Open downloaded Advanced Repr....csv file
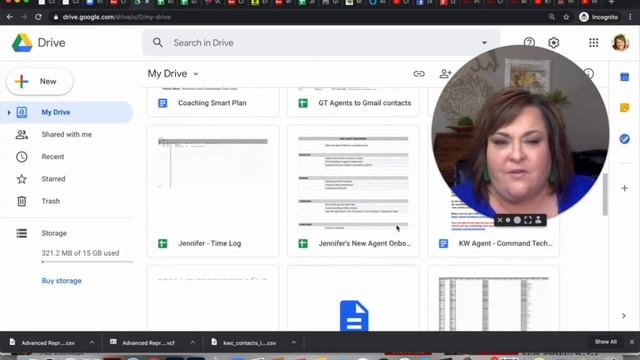This screenshot has height=360, width=640. (48, 343)
